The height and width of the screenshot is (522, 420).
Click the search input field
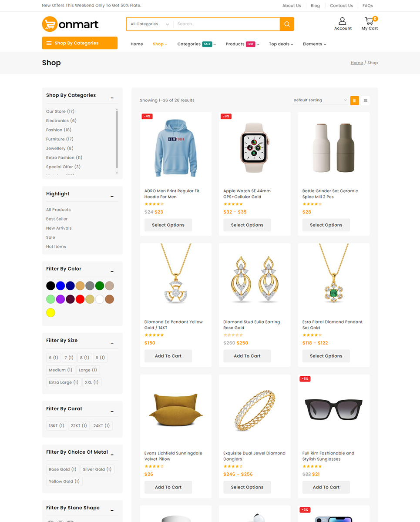pos(226,24)
